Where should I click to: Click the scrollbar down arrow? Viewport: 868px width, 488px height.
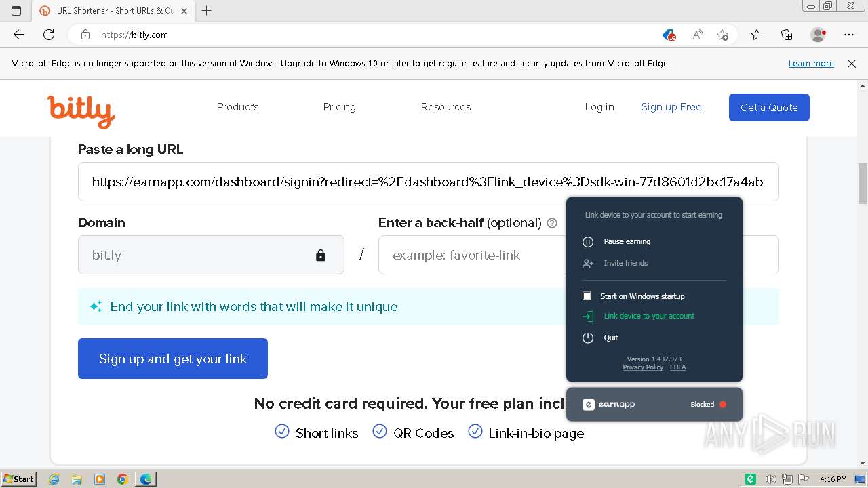pos(863,463)
